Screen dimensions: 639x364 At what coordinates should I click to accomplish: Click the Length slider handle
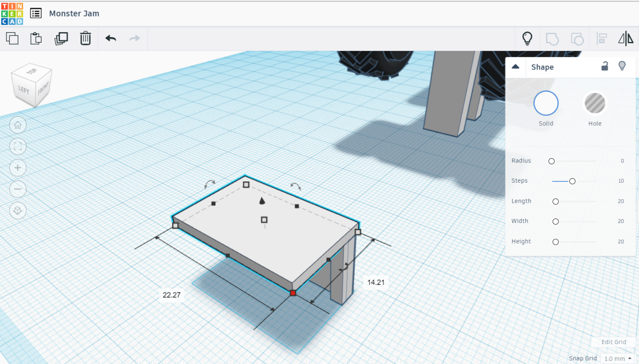point(555,201)
